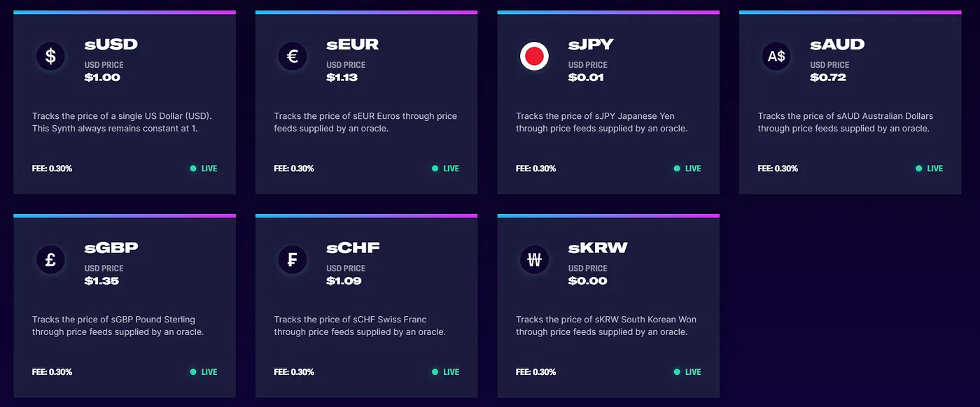This screenshot has width=980, height=407.
Task: Click the LIVE indicator on sKRW card
Action: (687, 372)
